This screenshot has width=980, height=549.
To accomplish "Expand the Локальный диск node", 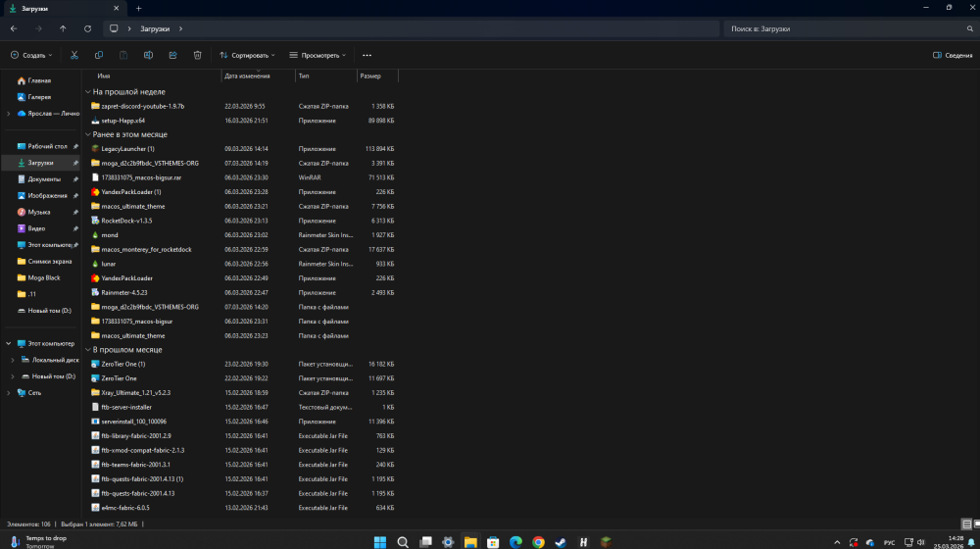I will 13,360.
